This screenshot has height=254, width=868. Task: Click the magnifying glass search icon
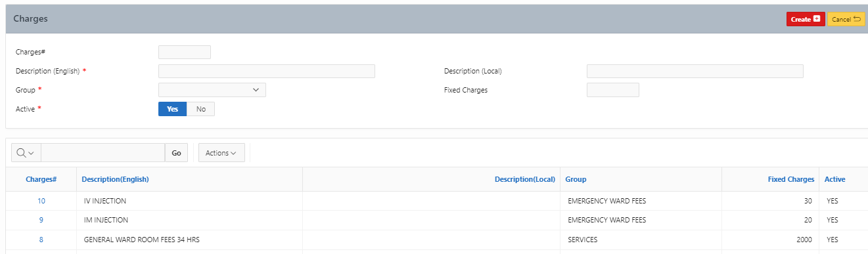[x=21, y=153]
